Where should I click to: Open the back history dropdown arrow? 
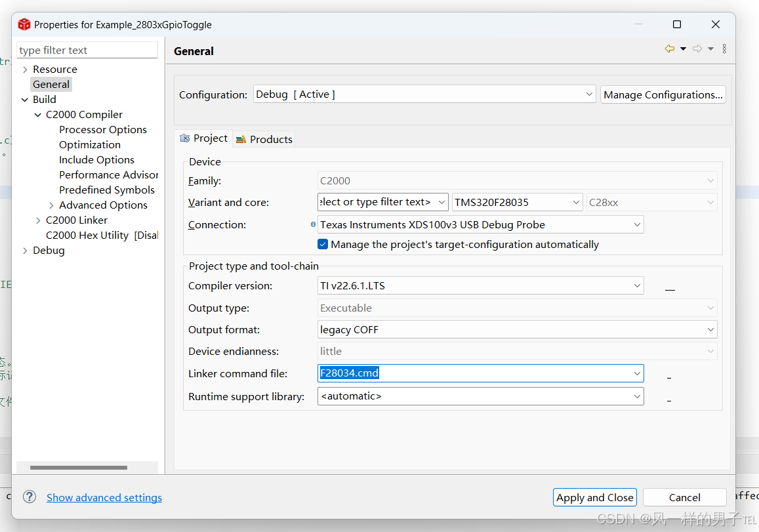(683, 49)
